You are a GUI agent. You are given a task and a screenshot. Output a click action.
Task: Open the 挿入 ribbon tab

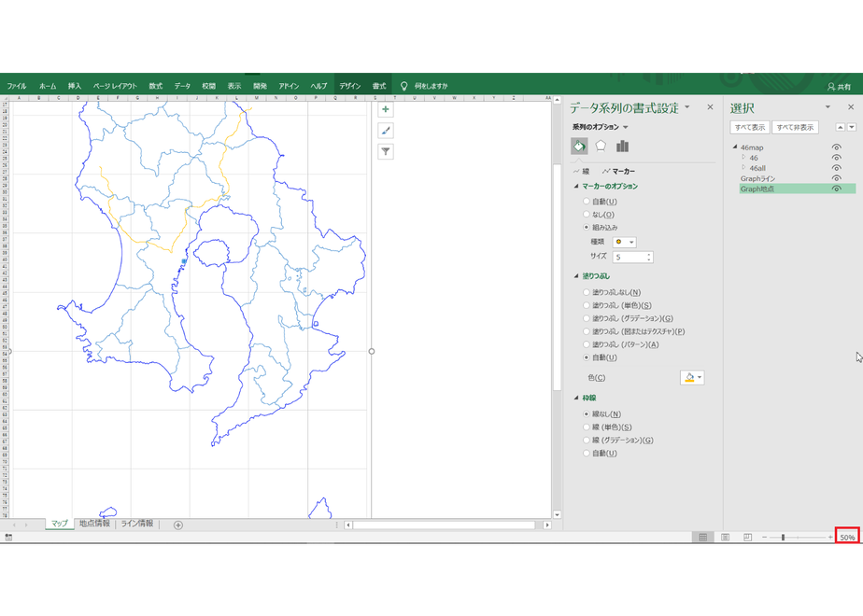(75, 86)
